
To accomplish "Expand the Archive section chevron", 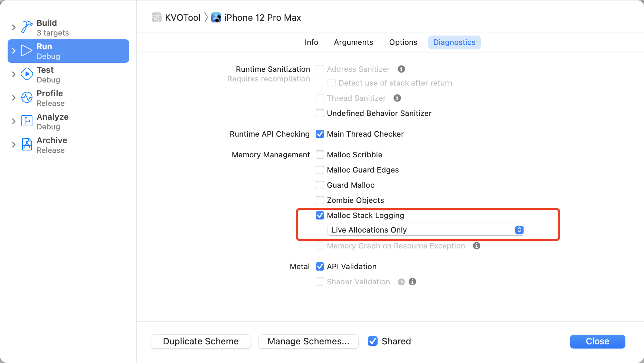I will 13,145.
